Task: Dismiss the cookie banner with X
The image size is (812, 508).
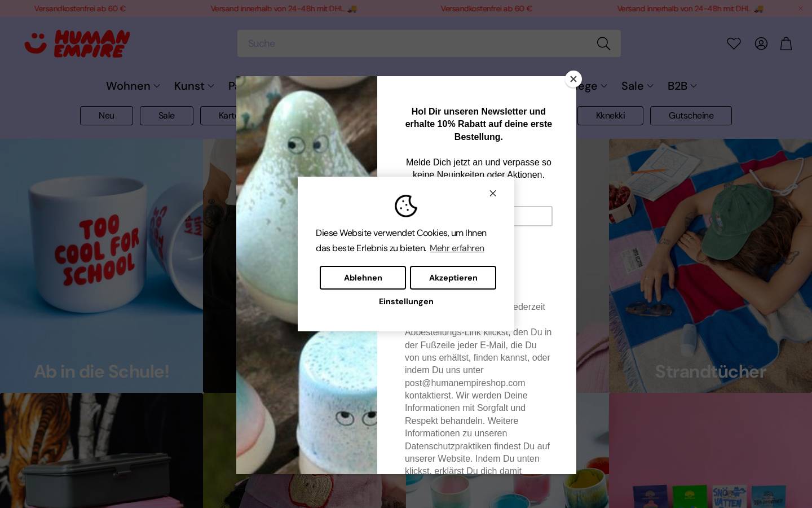Action: pos(493,193)
